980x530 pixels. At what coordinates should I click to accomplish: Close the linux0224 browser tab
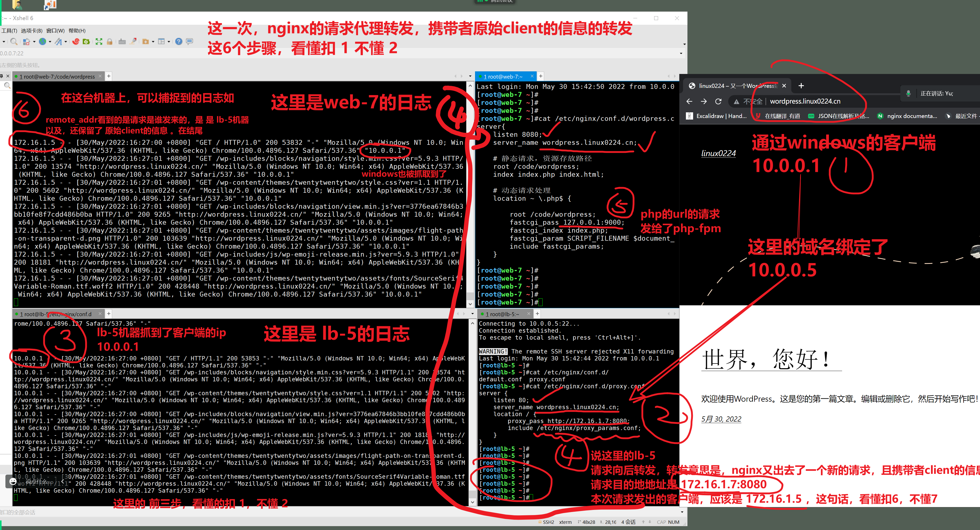(x=784, y=86)
